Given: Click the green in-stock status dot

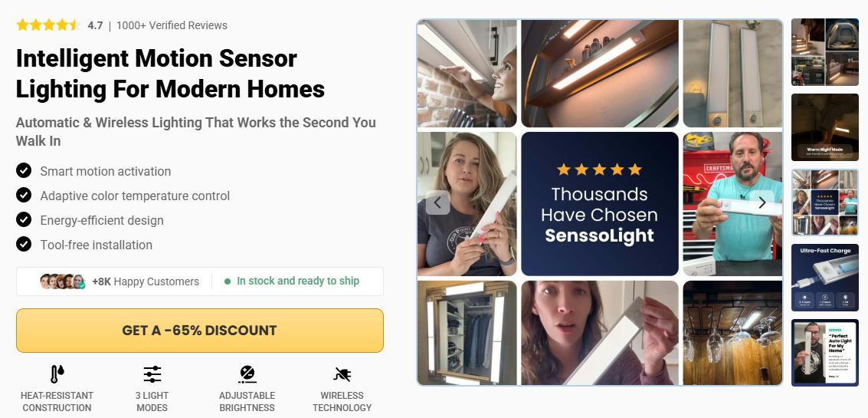Looking at the screenshot, I should tap(227, 281).
